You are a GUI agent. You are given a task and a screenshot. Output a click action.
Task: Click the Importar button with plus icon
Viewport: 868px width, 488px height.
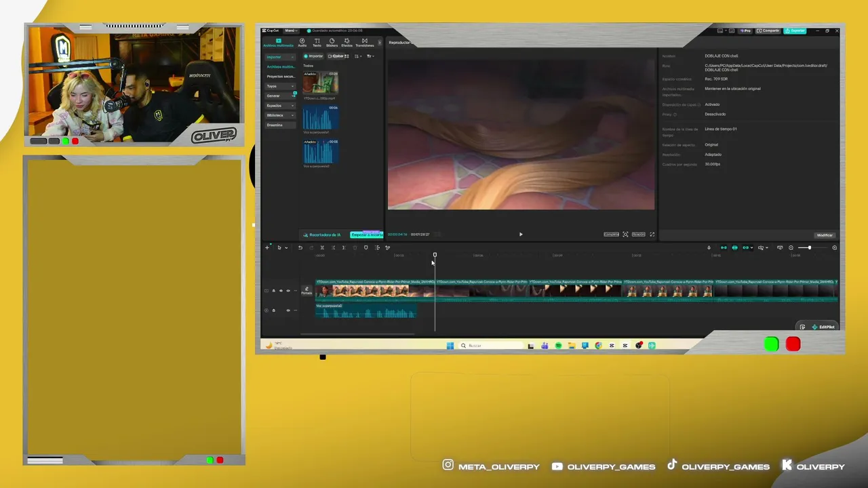click(313, 56)
